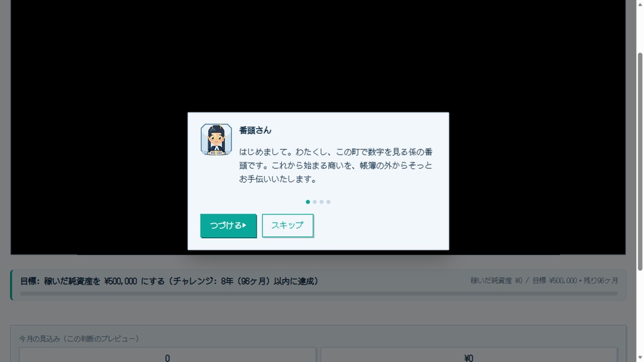The image size is (644, 362).
Task: Click the preview box showing ¥0
Action: 469,355
